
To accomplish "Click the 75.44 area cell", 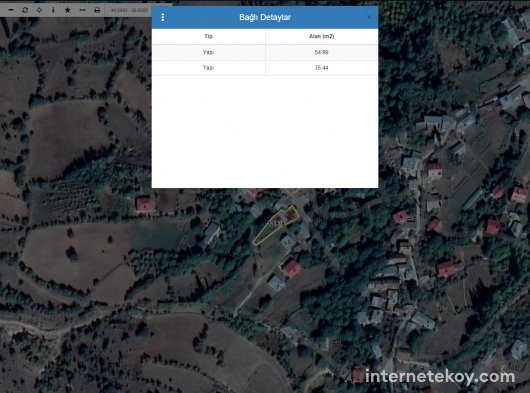I will click(321, 68).
